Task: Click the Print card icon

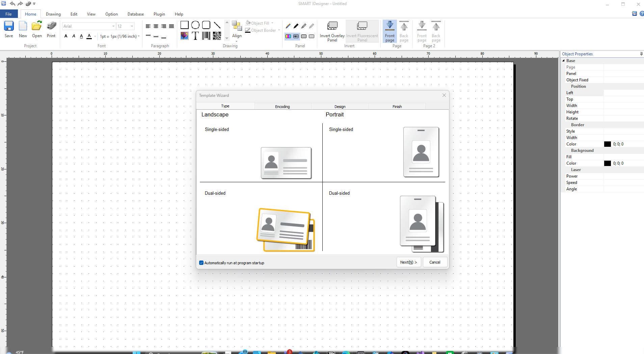Action: pyautogui.click(x=51, y=26)
